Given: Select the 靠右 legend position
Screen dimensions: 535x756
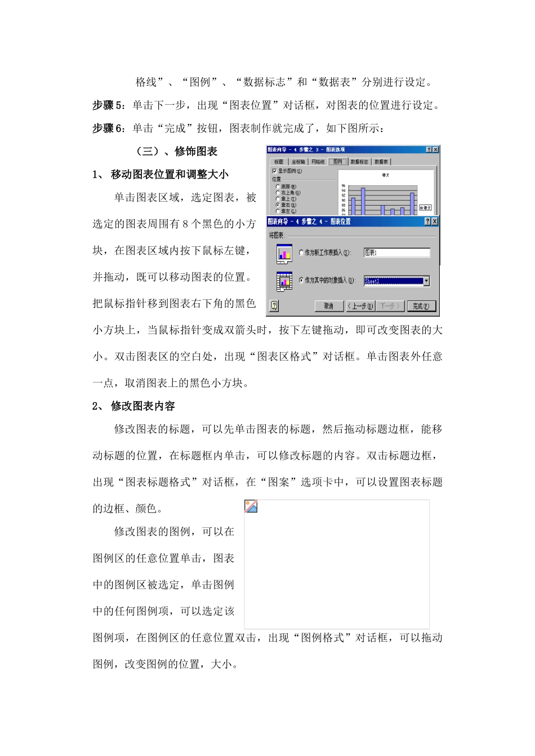Looking at the screenshot, I should click(x=278, y=205).
